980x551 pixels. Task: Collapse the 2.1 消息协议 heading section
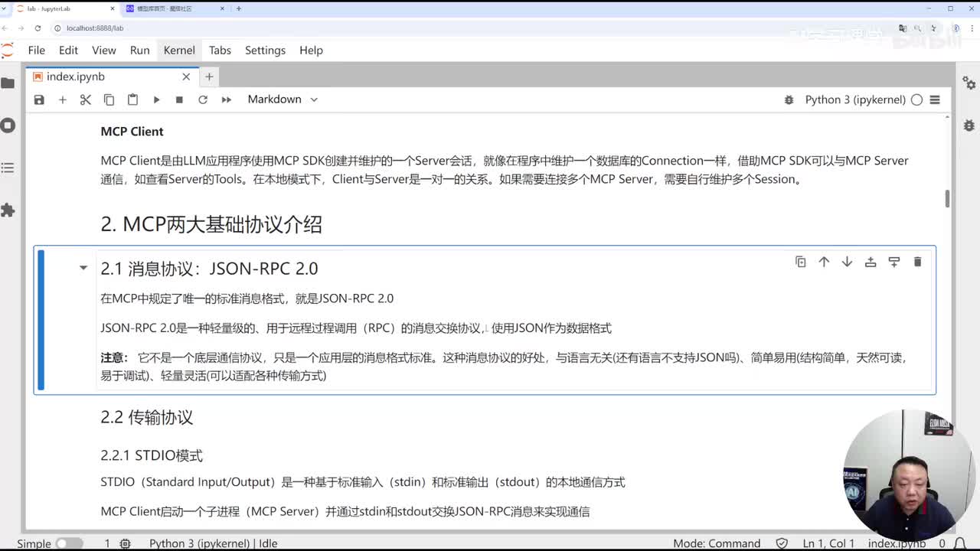[83, 268]
